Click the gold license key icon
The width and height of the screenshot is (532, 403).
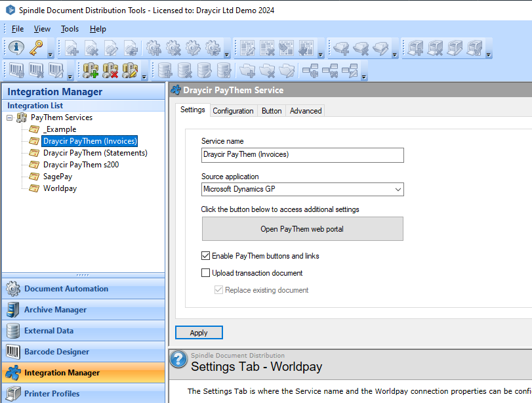coord(36,47)
